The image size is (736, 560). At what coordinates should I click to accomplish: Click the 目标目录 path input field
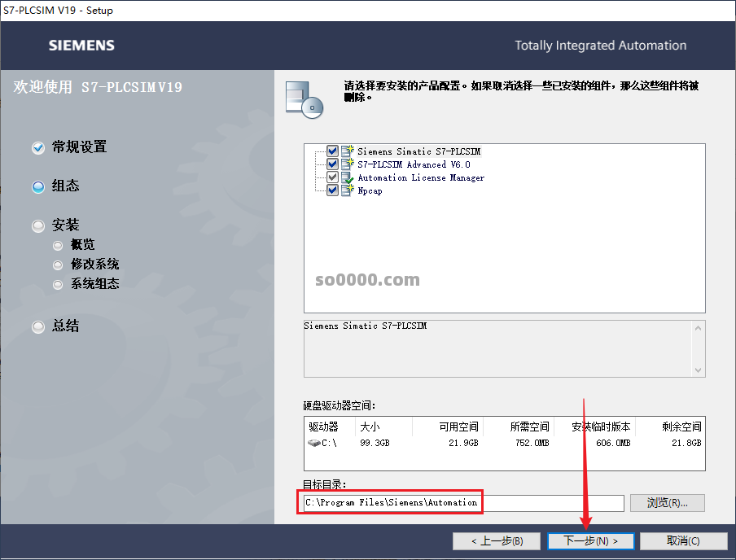click(464, 503)
